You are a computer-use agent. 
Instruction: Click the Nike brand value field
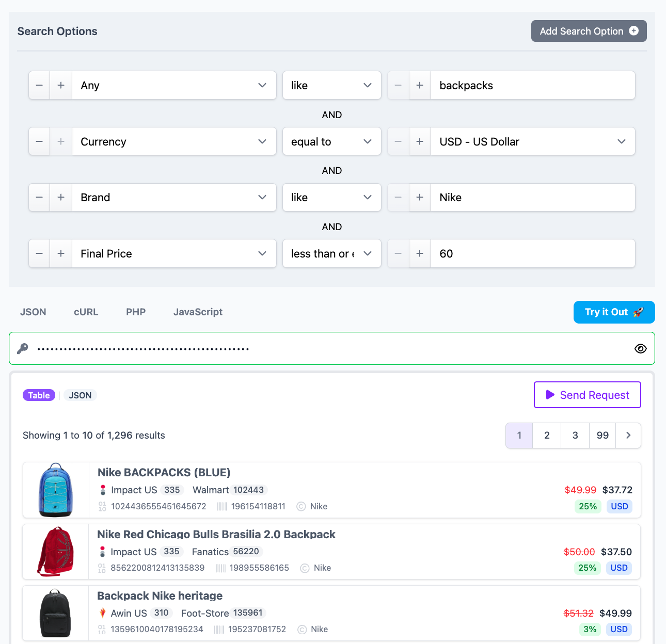coord(533,197)
